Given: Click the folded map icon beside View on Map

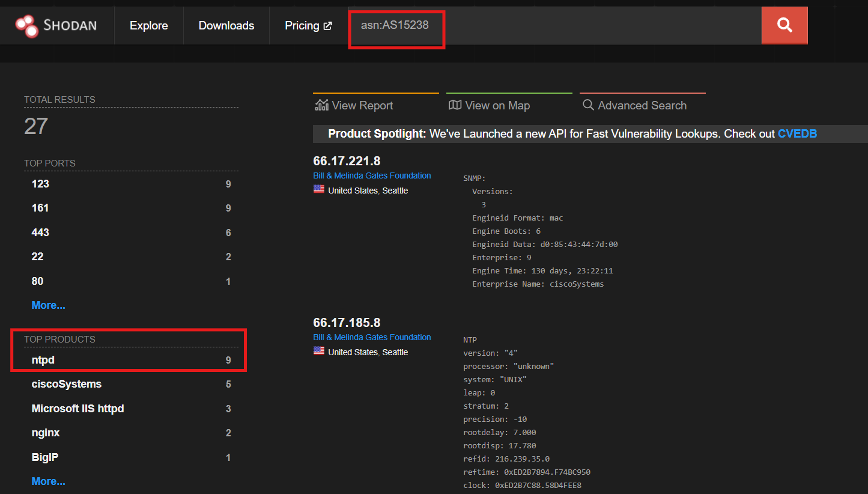Looking at the screenshot, I should tap(455, 105).
